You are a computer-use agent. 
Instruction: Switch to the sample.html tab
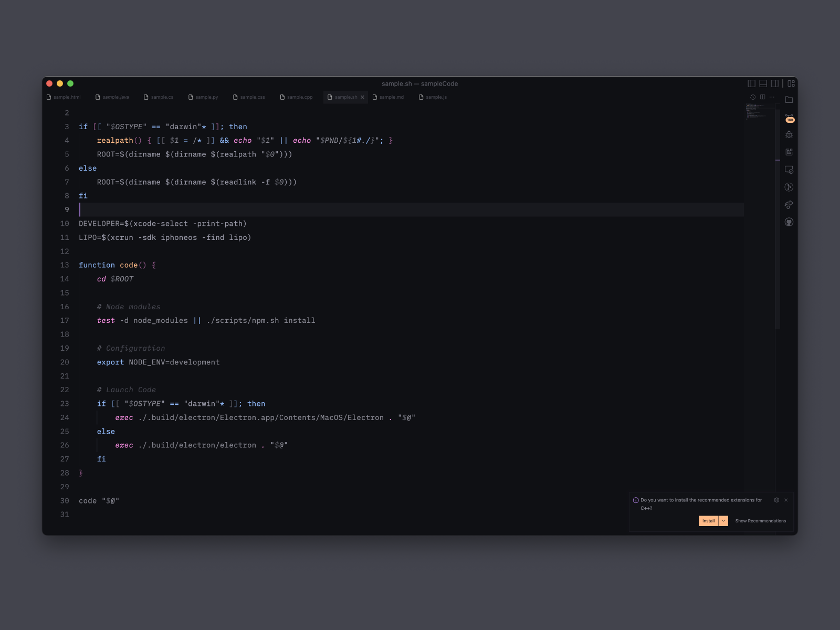click(x=64, y=97)
